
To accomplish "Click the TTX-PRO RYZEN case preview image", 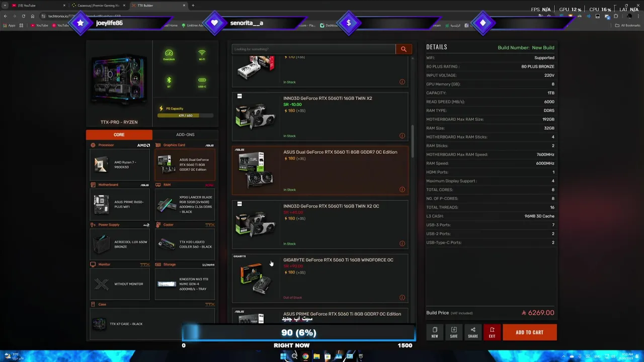I will pos(119,79).
